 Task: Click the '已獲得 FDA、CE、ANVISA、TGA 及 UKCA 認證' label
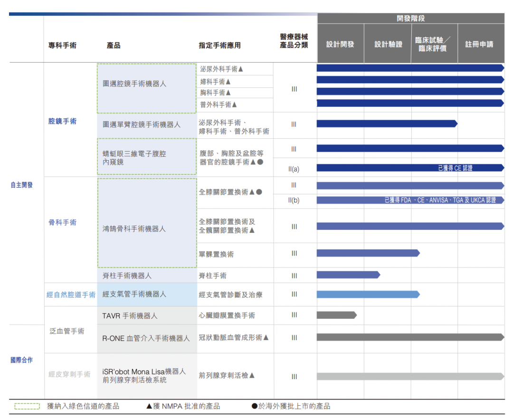(x=440, y=200)
